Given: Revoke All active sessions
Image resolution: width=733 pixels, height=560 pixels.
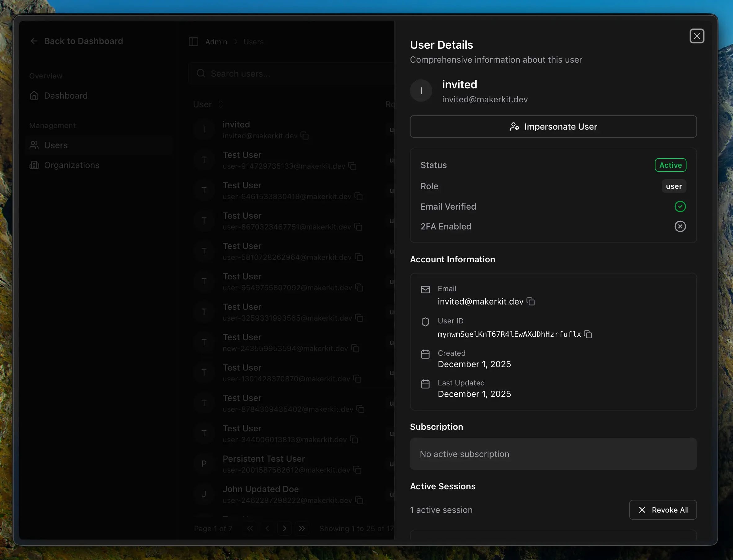Looking at the screenshot, I should click(x=663, y=510).
